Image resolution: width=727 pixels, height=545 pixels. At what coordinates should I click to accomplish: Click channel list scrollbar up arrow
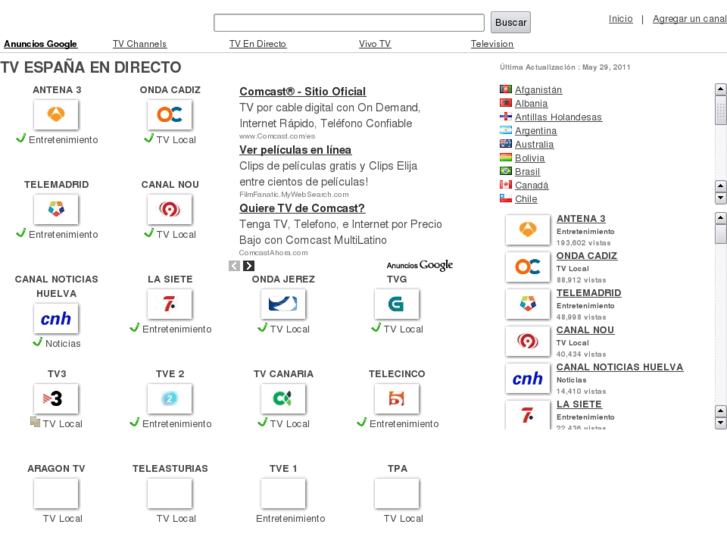click(x=721, y=218)
